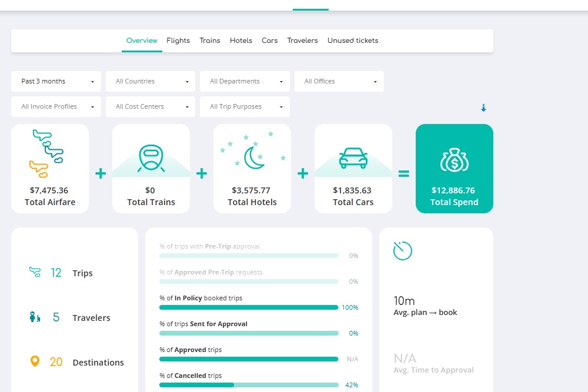This screenshot has height=392, width=588.
Task: Click the location pin icon next to Destinations
Action: pos(34,362)
